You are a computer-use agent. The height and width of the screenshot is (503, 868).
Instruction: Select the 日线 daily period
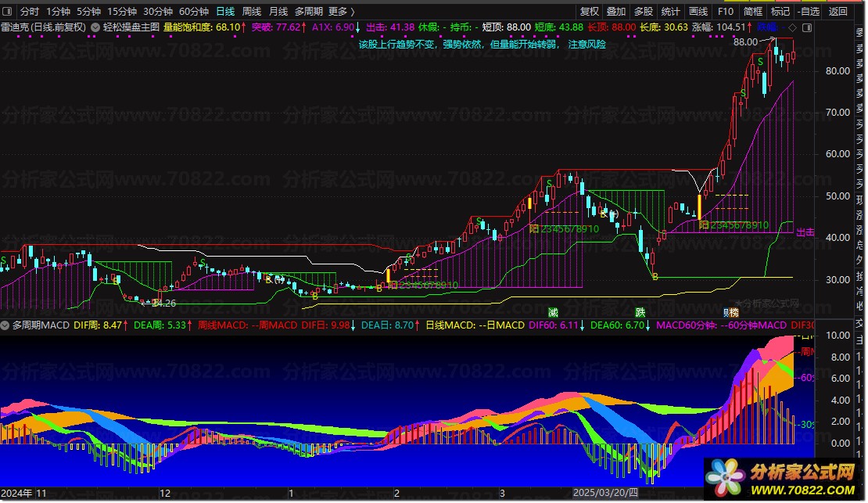pyautogui.click(x=224, y=11)
